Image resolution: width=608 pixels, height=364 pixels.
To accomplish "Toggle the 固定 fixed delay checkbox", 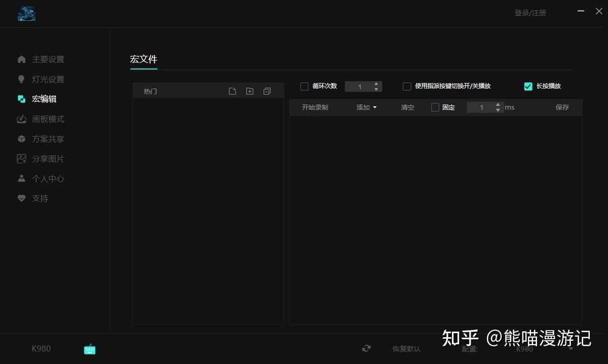I will [x=435, y=107].
